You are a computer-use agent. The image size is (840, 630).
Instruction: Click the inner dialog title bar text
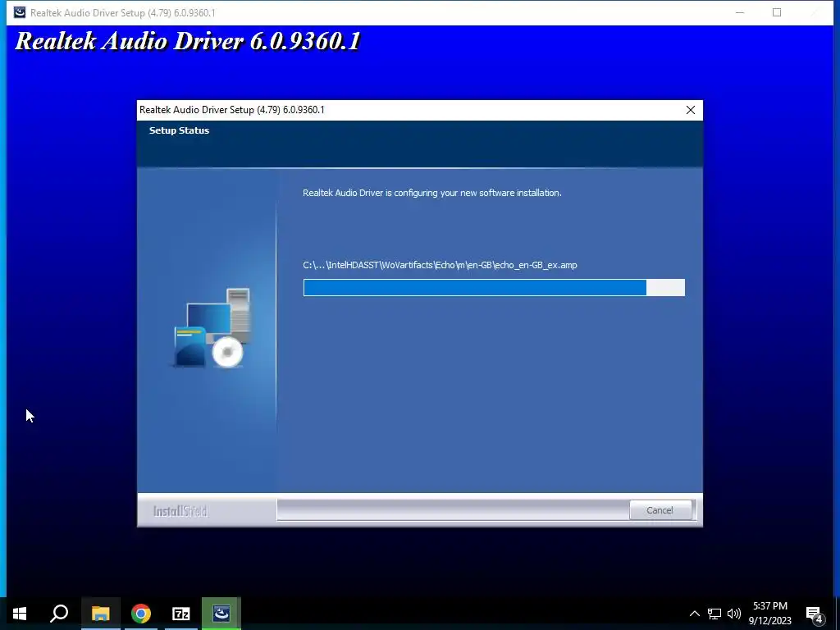[x=232, y=110]
